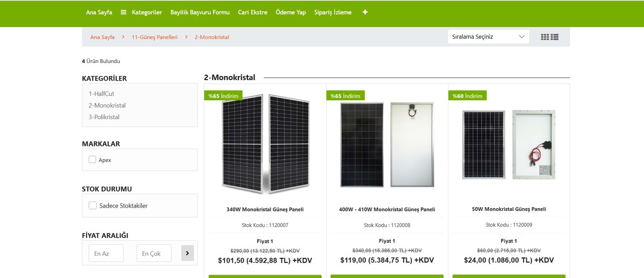Image resolution: width=644 pixels, height=278 pixels.
Task: Click 11-Güneş Panelleri breadcrumb link
Action: (155, 37)
